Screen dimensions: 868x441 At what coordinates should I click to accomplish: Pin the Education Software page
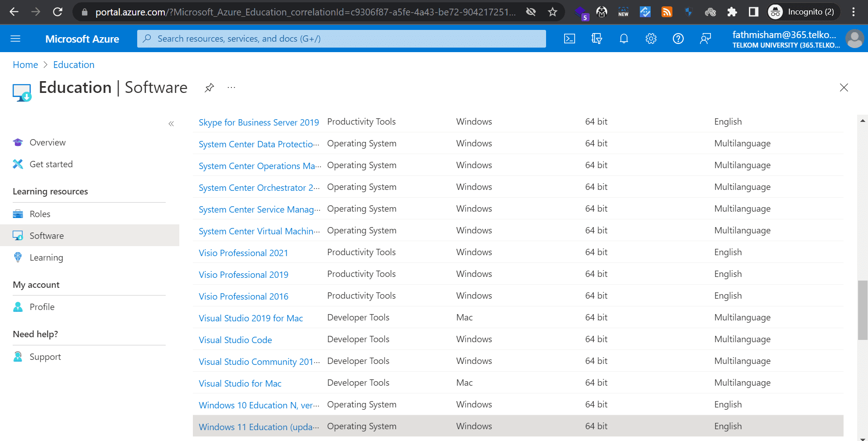coord(209,87)
